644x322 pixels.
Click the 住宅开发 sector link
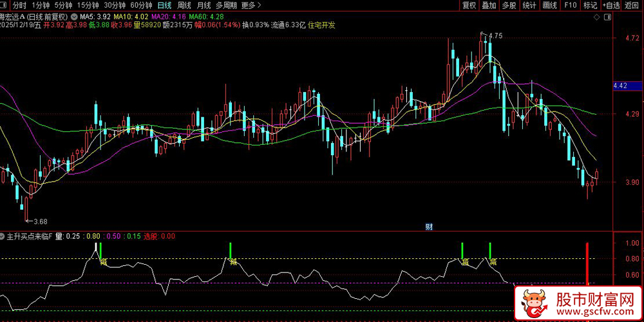(322, 25)
